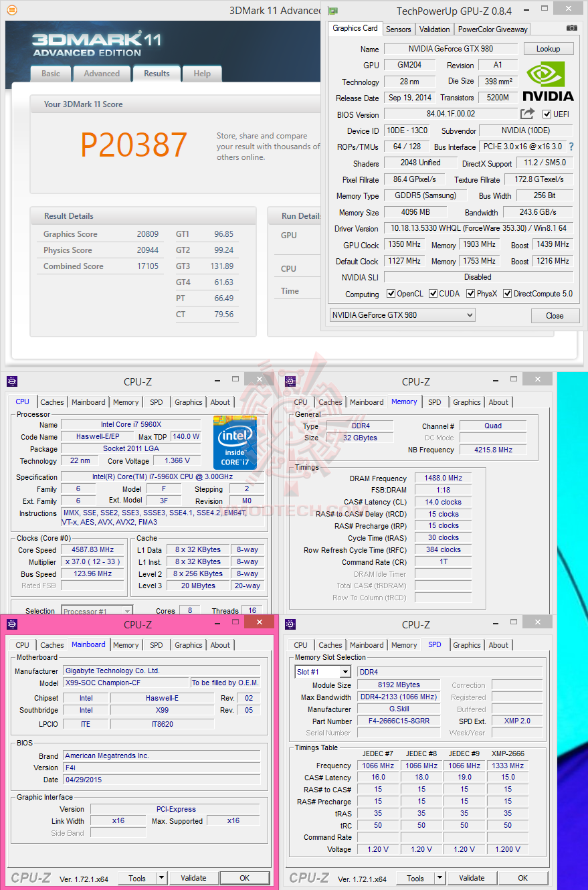Open Graphics tab in the Memory CPU-Z window

[467, 402]
